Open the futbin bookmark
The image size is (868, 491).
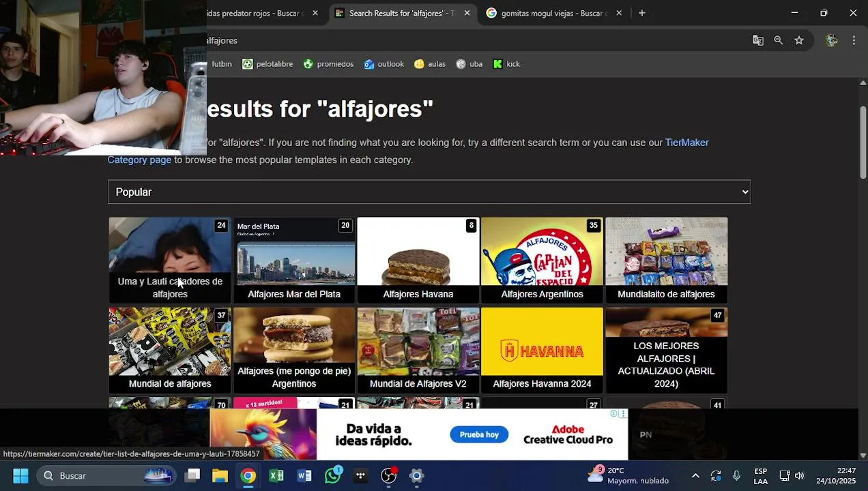coord(221,64)
